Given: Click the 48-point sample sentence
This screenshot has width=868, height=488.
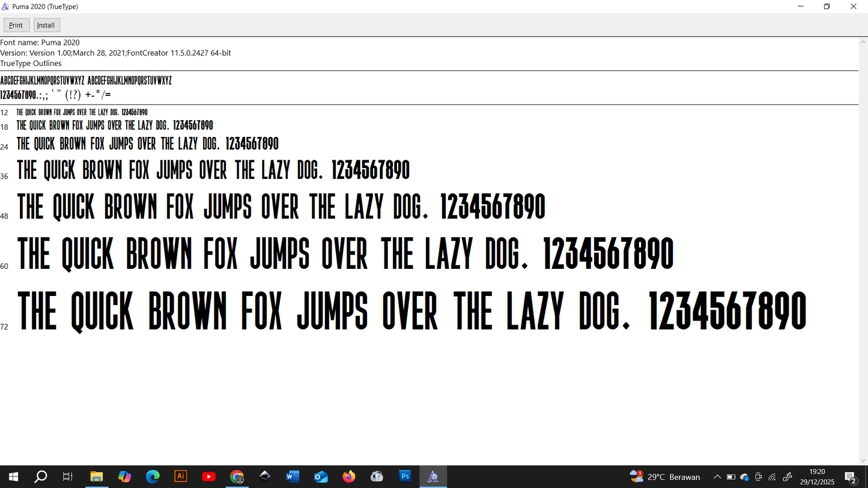Looking at the screenshot, I should click(x=281, y=207).
